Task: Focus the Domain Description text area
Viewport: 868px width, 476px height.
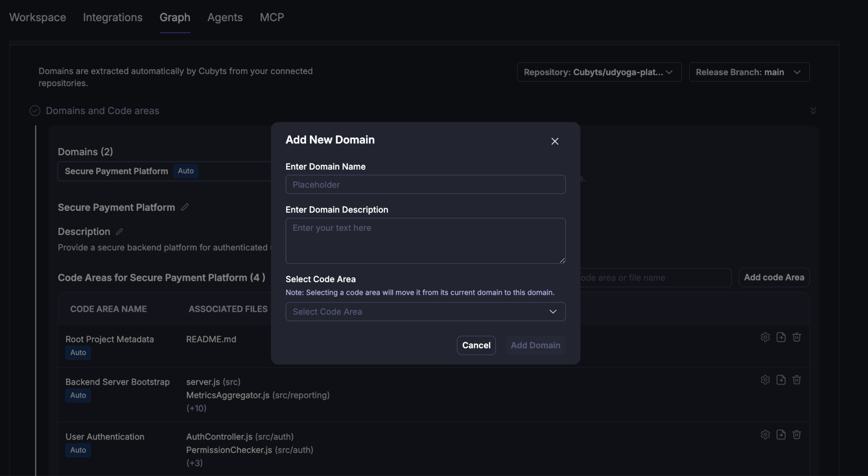Action: point(425,241)
